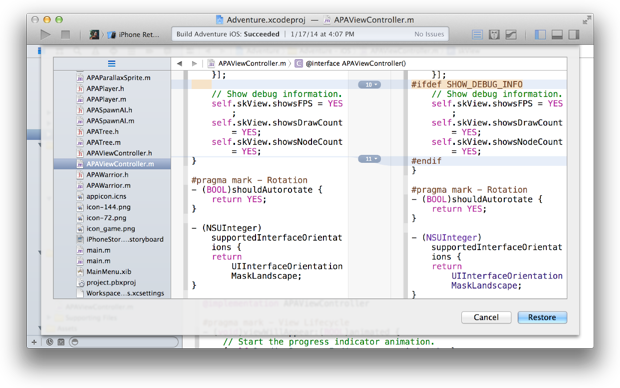Image resolution: width=620 pixels, height=388 pixels.
Task: Run the project with the Play button
Action: [x=45, y=34]
